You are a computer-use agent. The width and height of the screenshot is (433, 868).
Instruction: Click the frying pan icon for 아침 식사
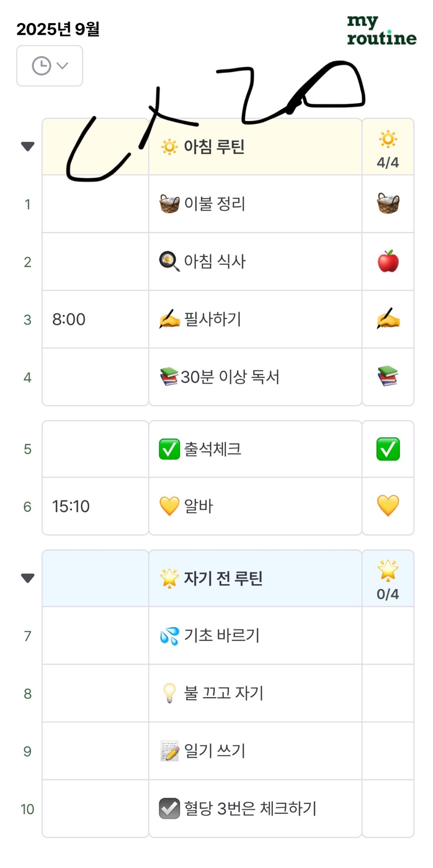(x=169, y=261)
